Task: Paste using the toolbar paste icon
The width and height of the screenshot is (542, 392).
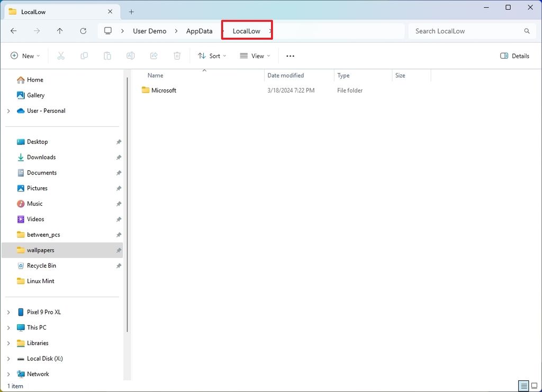Action: (x=107, y=56)
